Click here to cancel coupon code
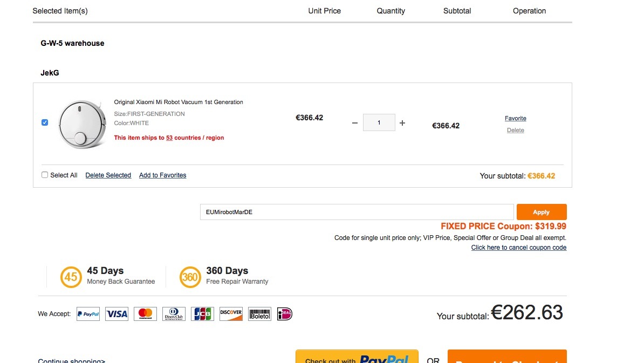 pos(518,248)
